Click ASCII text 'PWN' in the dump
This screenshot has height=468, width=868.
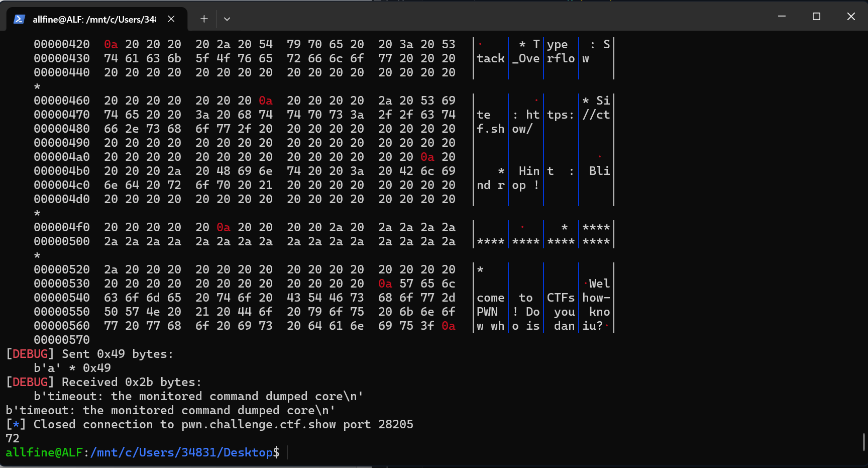pos(487,312)
